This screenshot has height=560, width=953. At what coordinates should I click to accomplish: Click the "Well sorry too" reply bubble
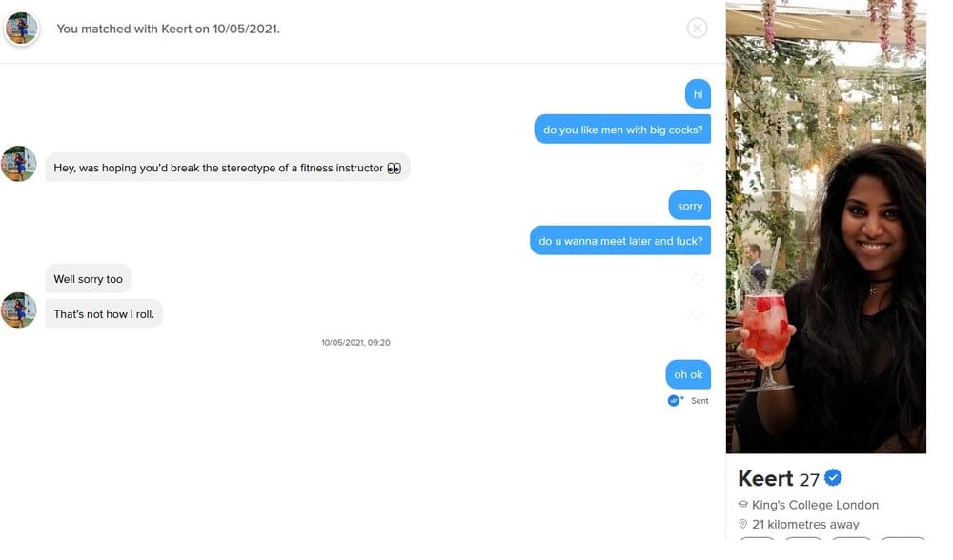(x=88, y=279)
